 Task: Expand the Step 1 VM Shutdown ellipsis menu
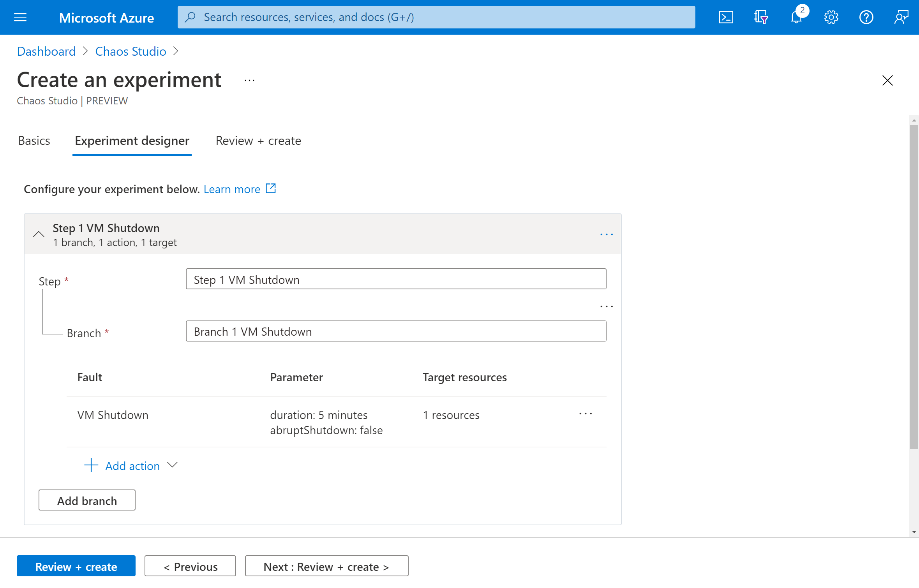[606, 234]
